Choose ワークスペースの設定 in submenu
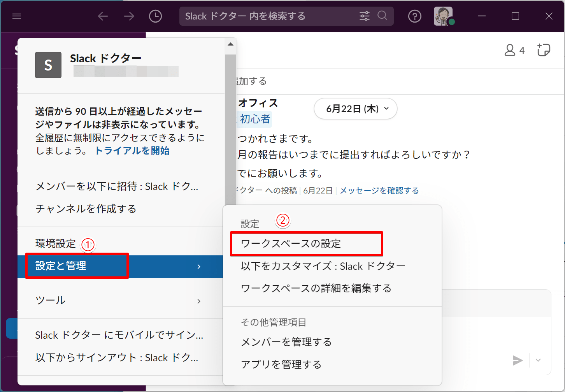This screenshot has height=392, width=565. (x=332, y=244)
